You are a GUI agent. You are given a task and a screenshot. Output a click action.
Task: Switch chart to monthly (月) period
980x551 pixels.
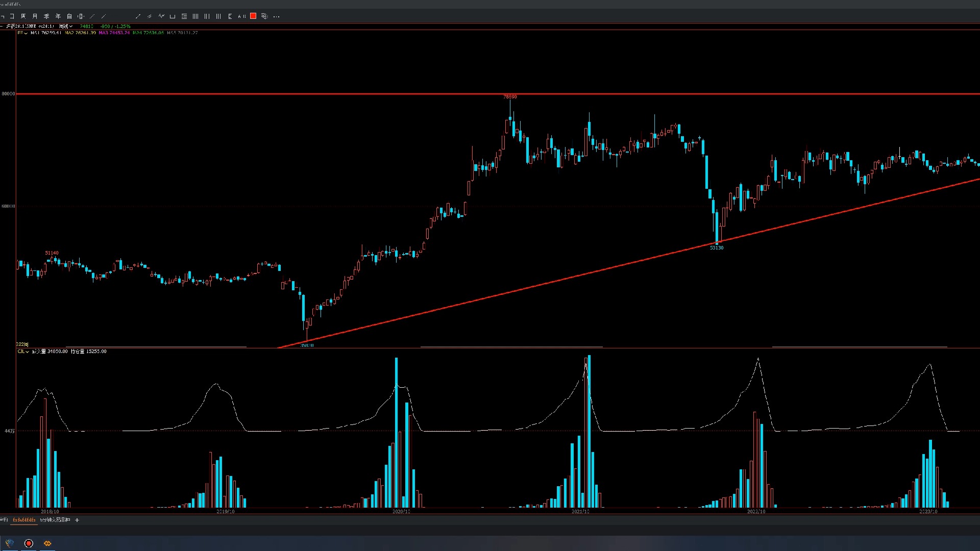pos(35,16)
